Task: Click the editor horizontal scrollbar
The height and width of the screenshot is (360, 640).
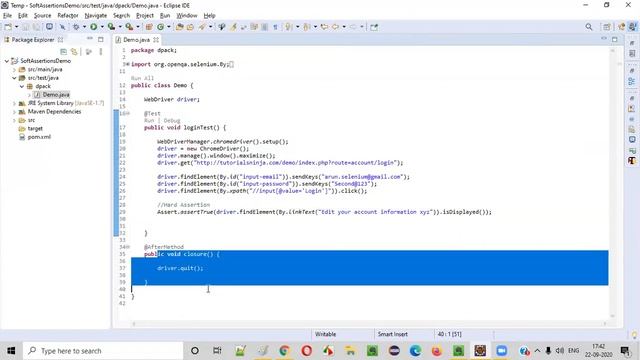Action: coord(369,324)
